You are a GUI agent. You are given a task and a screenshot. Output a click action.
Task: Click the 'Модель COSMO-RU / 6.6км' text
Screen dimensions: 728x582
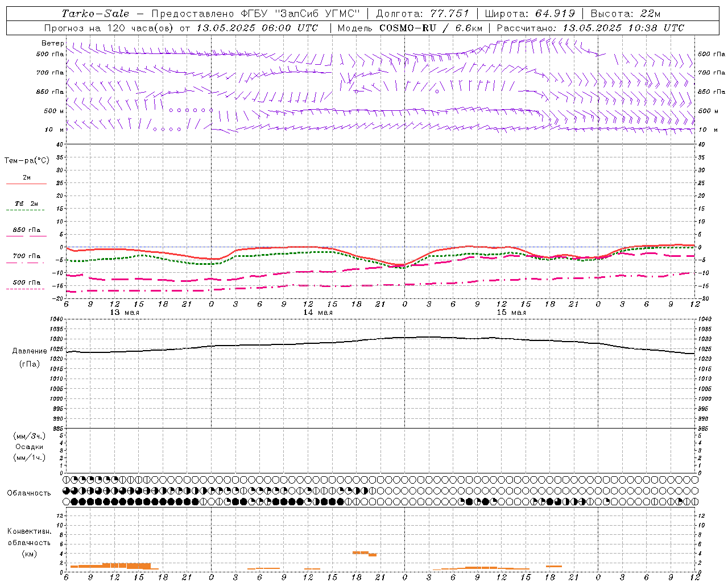click(x=410, y=28)
